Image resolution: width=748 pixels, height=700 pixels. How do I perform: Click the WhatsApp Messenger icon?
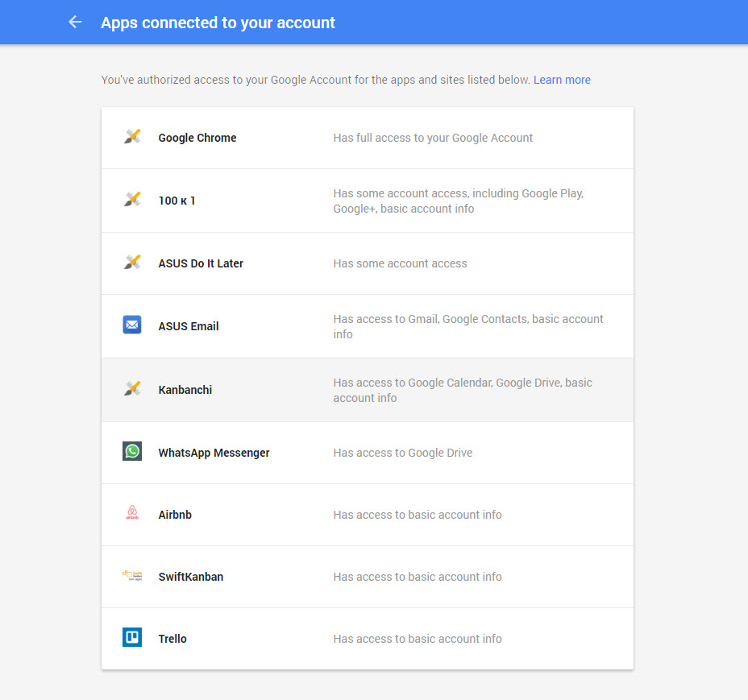pos(132,451)
